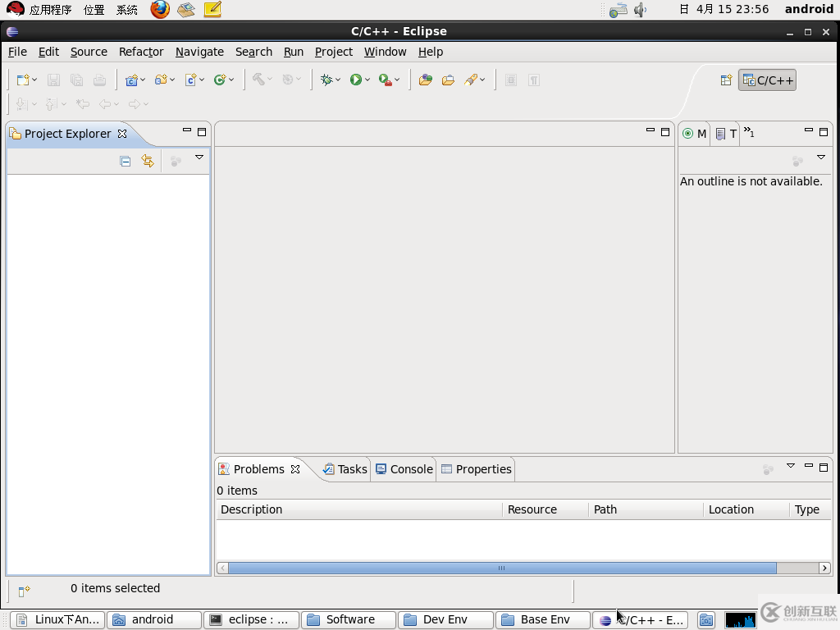Screen dimensions: 840x630
Task: Expand the New C/C++ Project dropdown arrow
Action: pos(143,80)
